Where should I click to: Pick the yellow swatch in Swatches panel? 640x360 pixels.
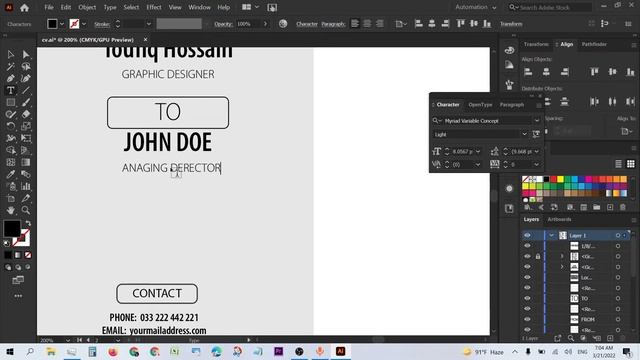pos(560,179)
